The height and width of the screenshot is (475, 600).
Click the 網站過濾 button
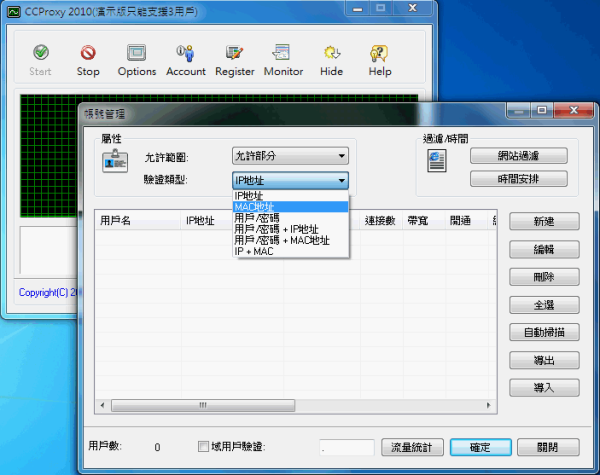518,156
